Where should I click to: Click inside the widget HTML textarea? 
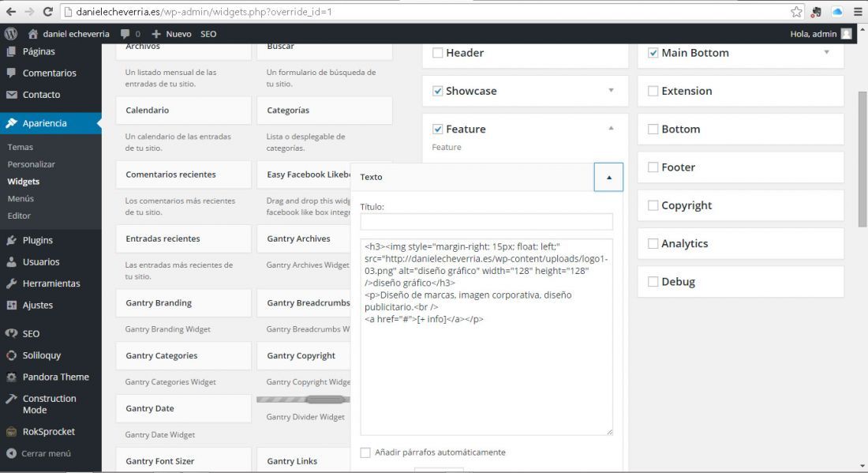(x=487, y=337)
